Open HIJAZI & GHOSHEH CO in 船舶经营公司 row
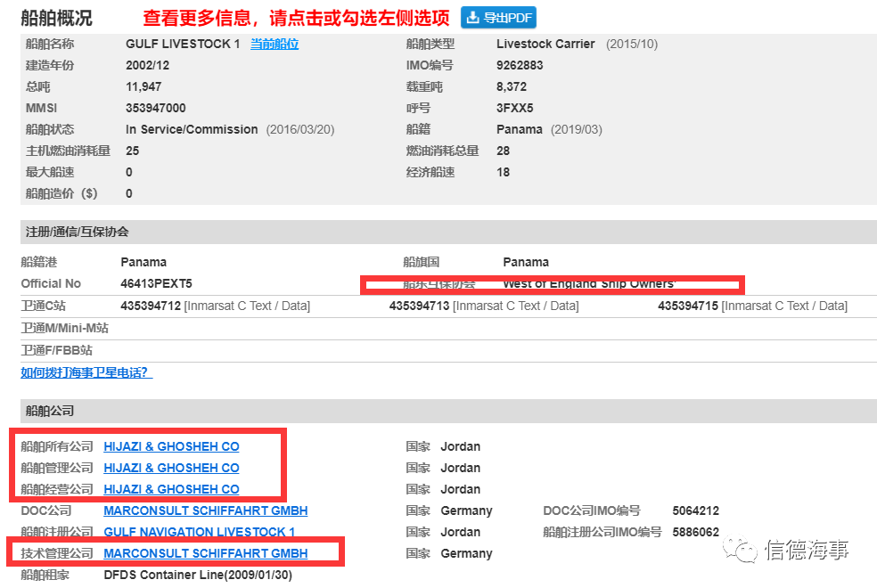 tap(171, 489)
